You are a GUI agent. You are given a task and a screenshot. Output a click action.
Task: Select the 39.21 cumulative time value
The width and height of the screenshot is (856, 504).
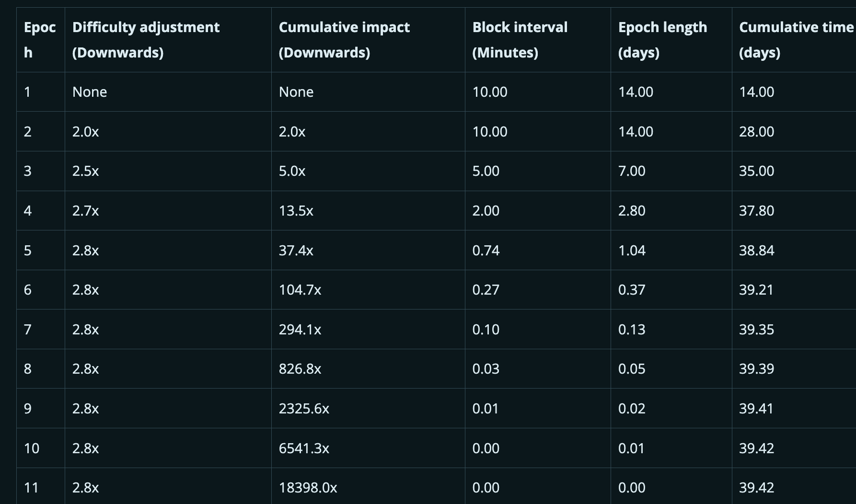point(756,290)
